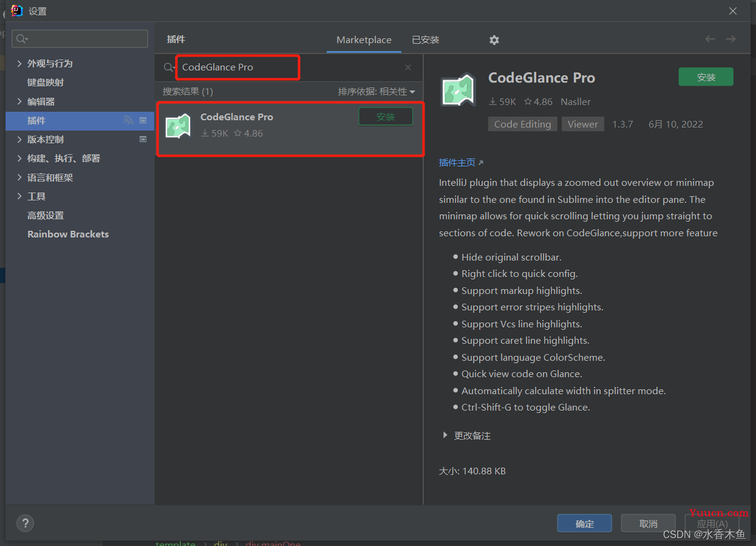Image resolution: width=756 pixels, height=546 pixels.
Task: Confirm settings with the 确定 button
Action: click(x=585, y=524)
